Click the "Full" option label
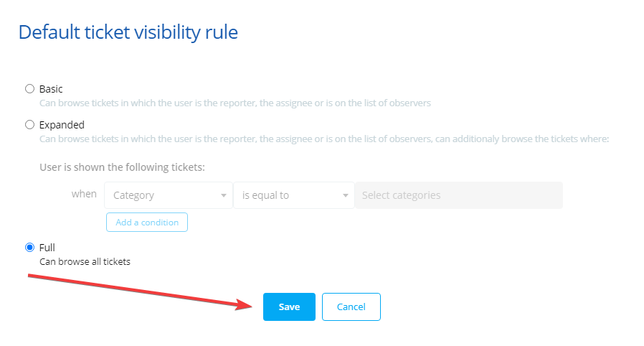 (47, 248)
